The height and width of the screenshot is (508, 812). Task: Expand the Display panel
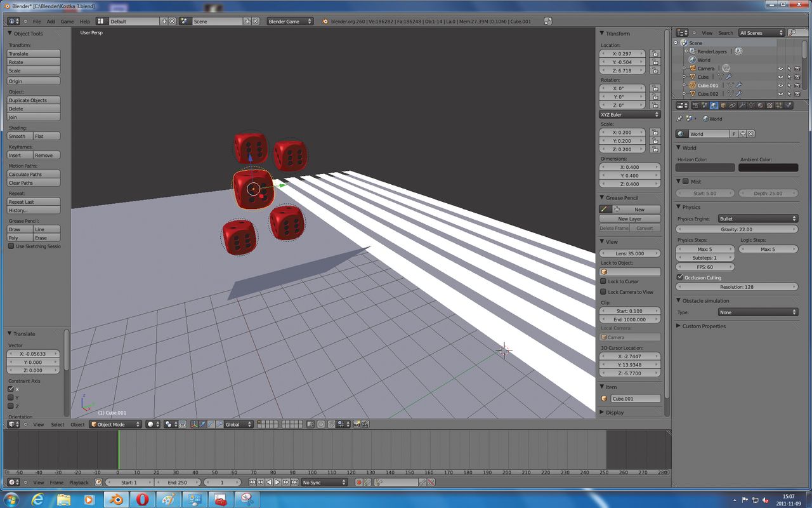click(614, 413)
